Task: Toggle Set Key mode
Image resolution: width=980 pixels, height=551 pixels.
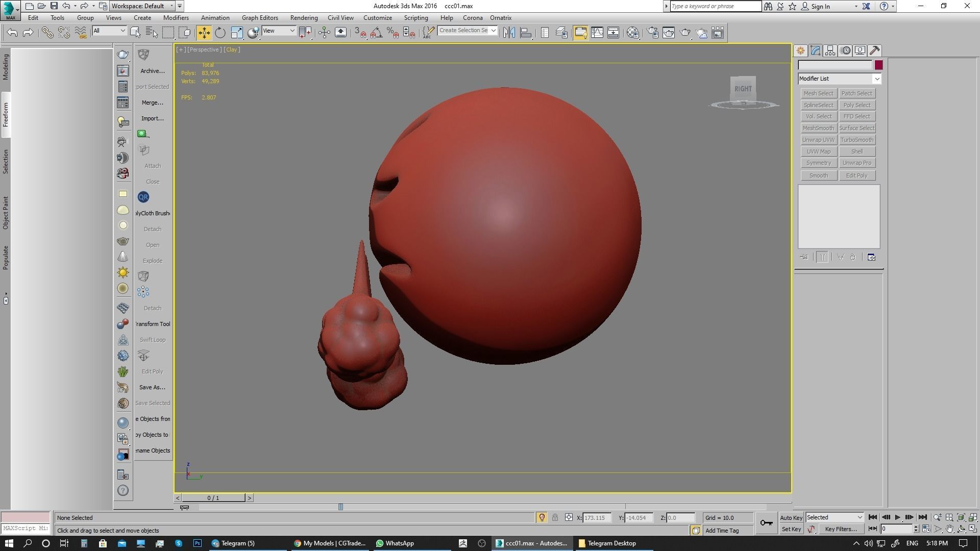Action: [791, 529]
